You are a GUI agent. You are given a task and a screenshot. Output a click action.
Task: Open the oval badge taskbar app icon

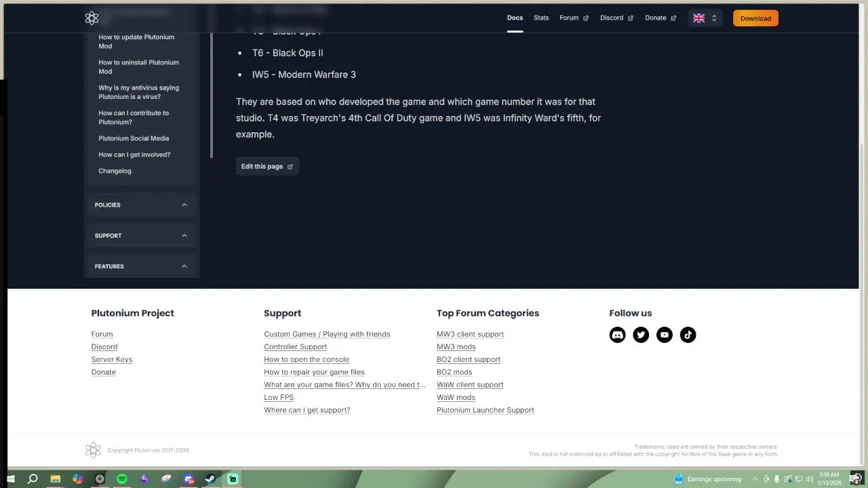(x=166, y=479)
